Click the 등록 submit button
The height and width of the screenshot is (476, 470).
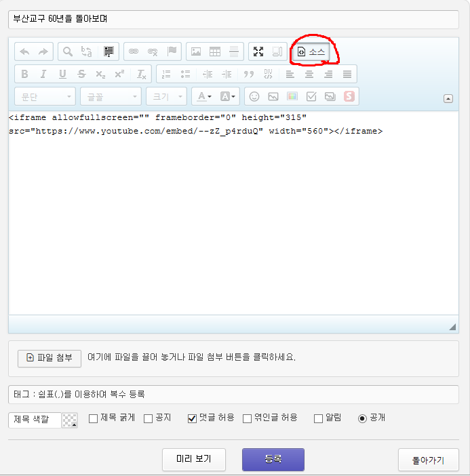click(x=273, y=459)
